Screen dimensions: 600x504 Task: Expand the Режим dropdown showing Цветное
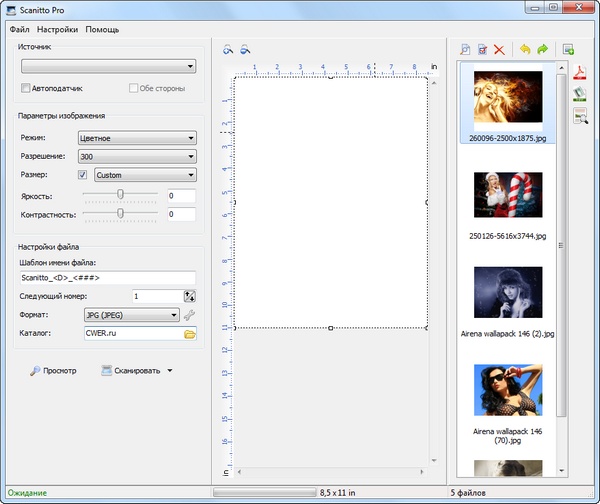pyautogui.click(x=137, y=138)
